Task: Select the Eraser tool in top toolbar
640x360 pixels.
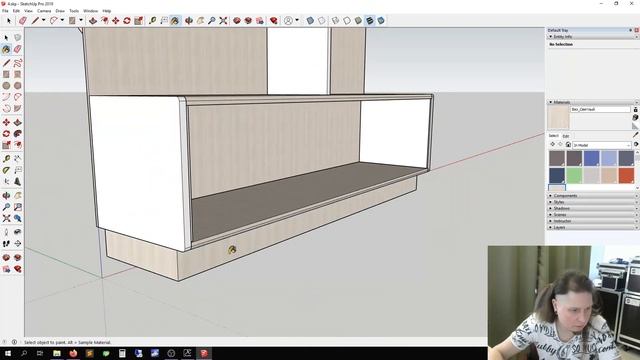Action: click(x=23, y=20)
